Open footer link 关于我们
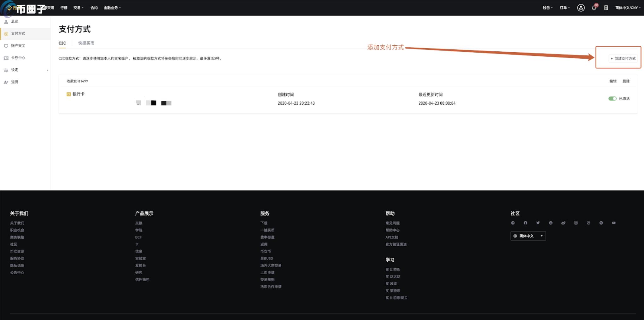The height and width of the screenshot is (320, 644). click(17, 223)
